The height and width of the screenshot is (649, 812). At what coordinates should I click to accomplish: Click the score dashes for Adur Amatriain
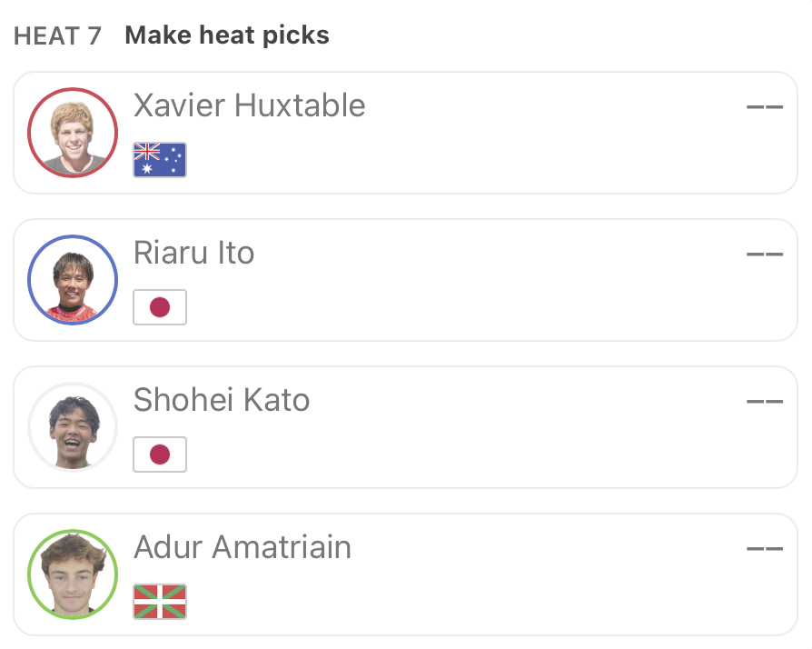764,548
